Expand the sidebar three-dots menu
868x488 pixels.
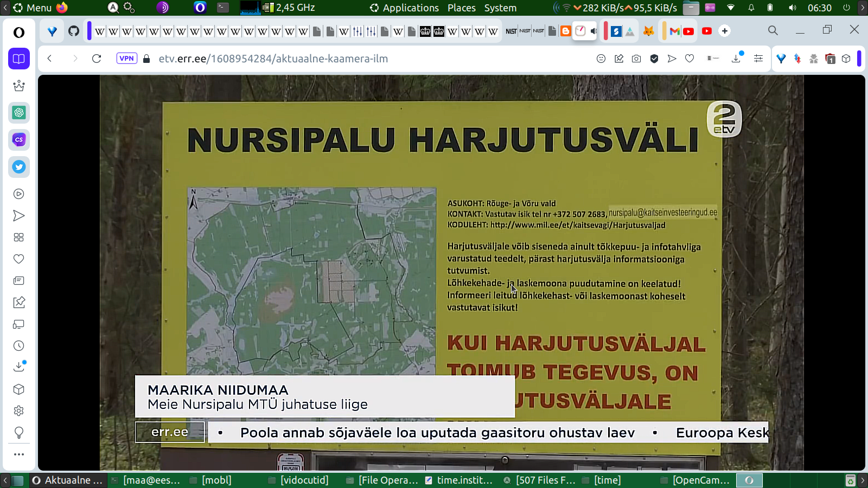[19, 454]
